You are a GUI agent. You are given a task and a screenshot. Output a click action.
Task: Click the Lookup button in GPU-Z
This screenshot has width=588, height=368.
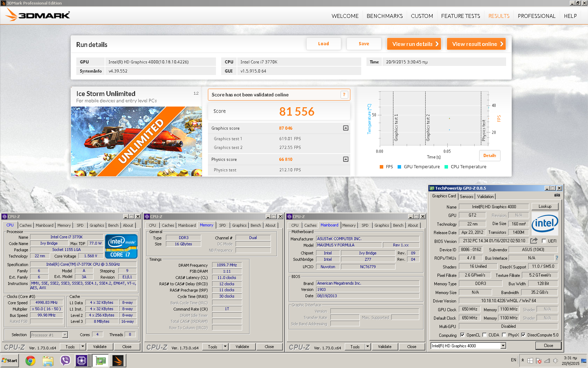click(x=545, y=206)
